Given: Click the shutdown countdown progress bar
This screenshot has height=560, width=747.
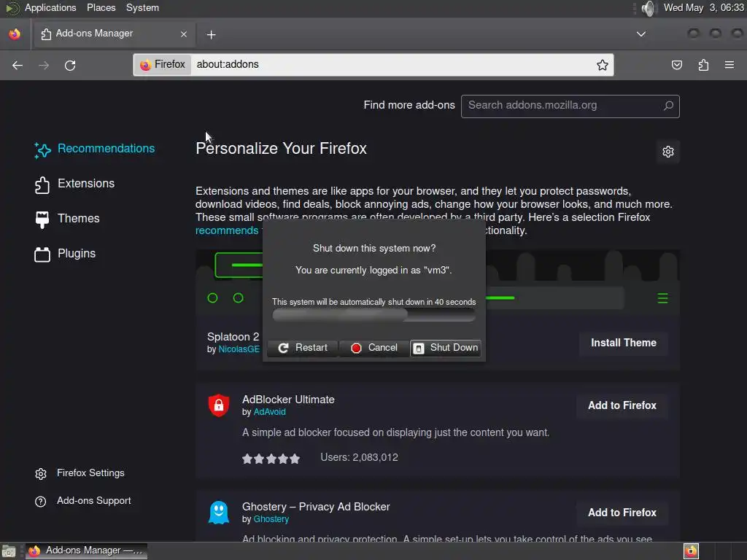Looking at the screenshot, I should click(x=373, y=315).
